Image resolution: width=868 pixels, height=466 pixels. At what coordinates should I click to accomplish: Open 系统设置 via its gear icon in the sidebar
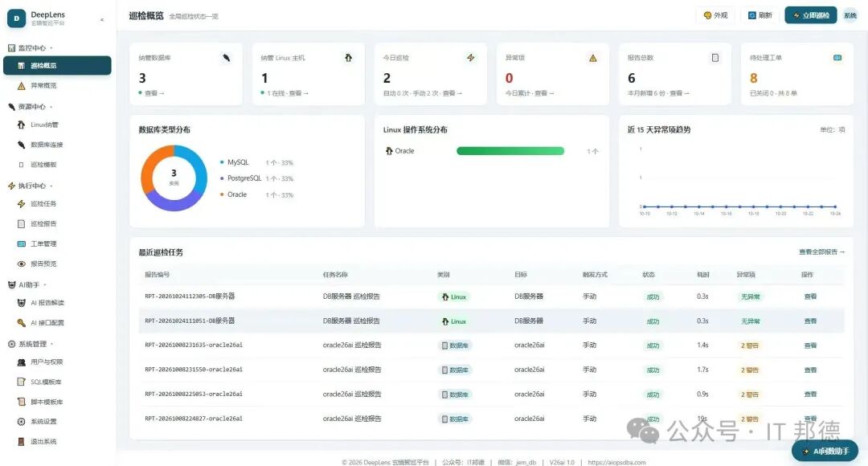[21, 422]
